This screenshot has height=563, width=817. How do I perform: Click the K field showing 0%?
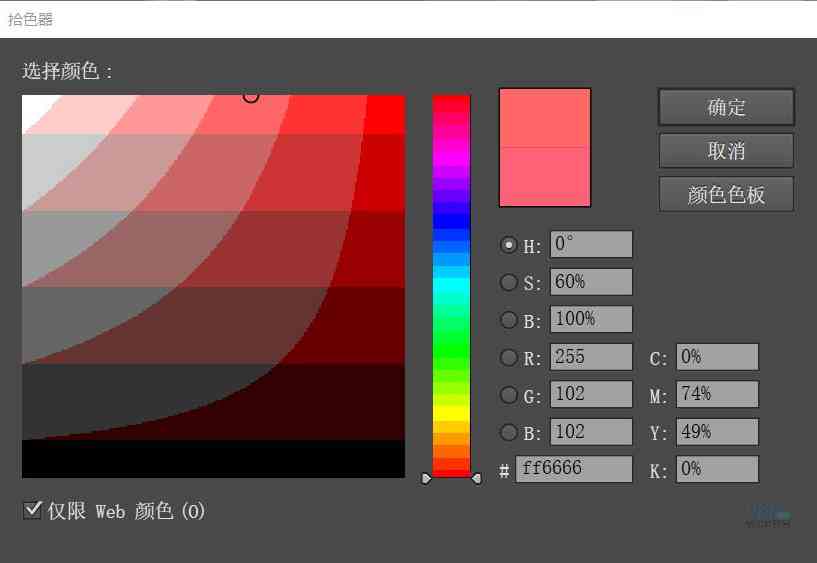717,469
